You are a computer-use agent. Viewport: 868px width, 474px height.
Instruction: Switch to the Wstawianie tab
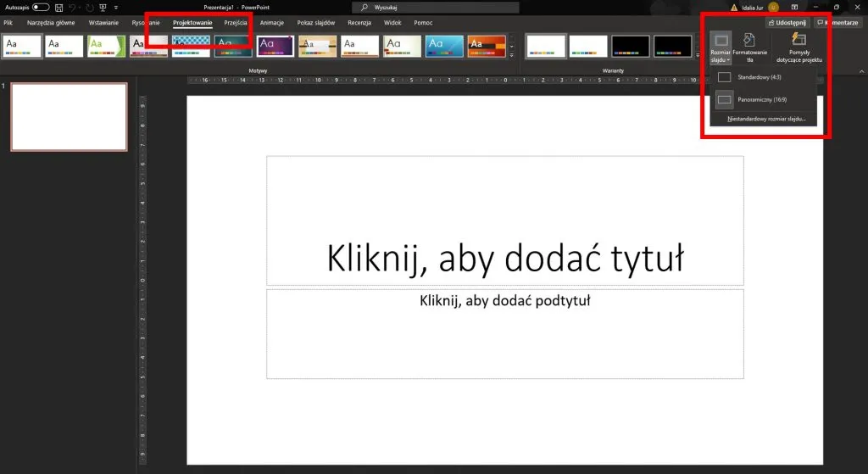pos(103,23)
